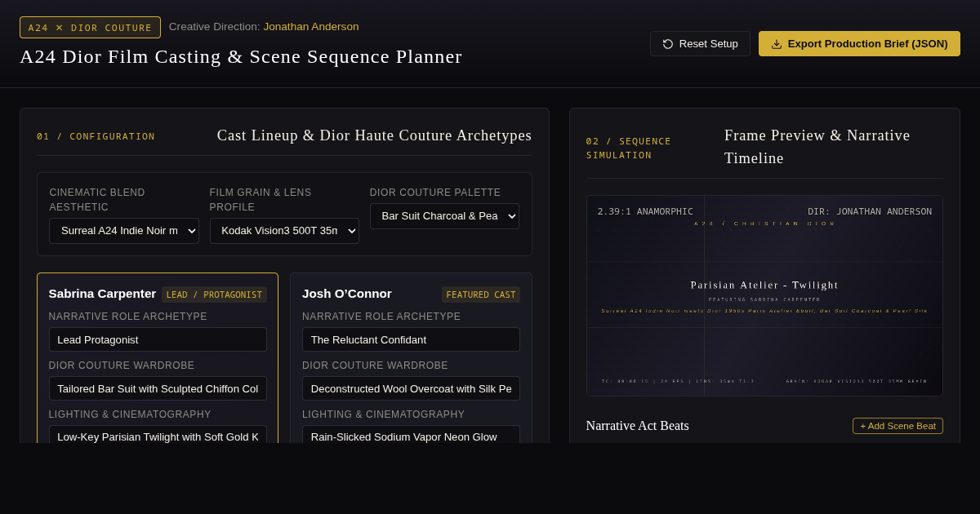Open Cinematic Blend Aesthetic dropdown
The height and width of the screenshot is (514, 980).
pyautogui.click(x=124, y=231)
